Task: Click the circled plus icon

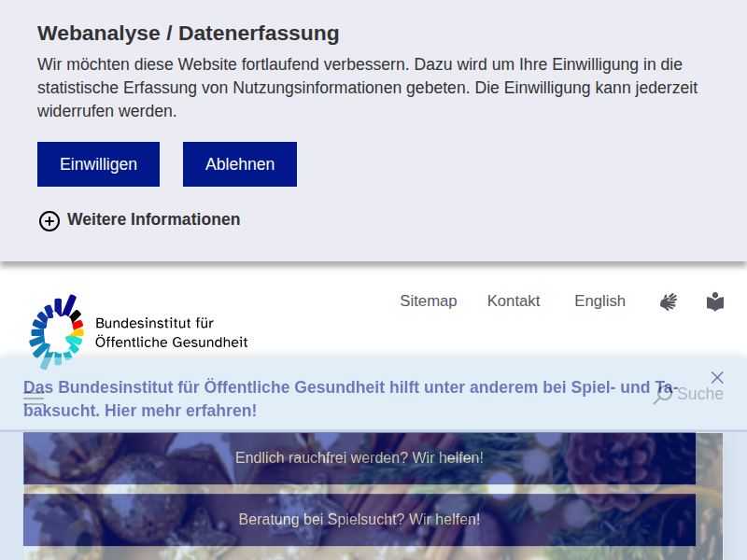Action: tap(49, 220)
